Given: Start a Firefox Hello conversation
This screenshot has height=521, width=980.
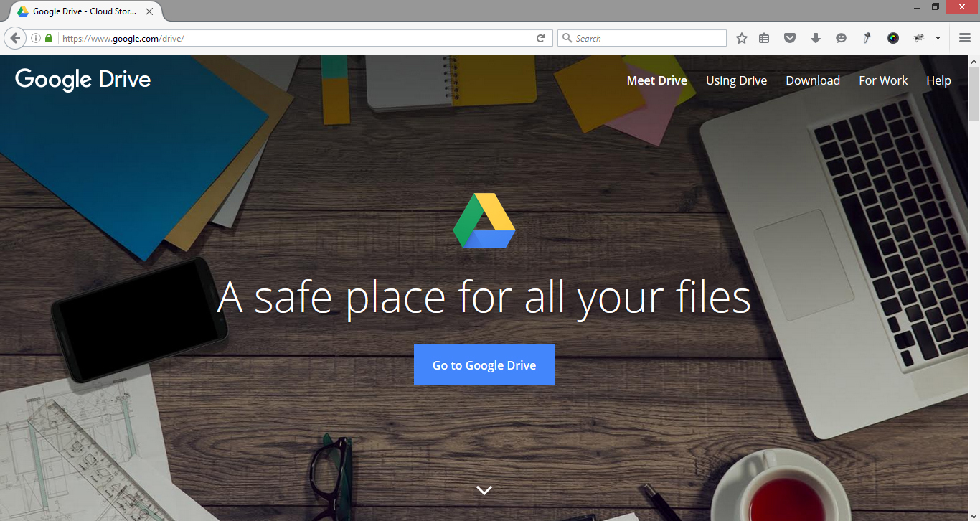Looking at the screenshot, I should click(841, 37).
